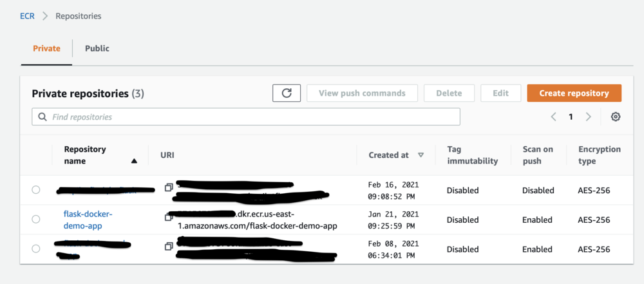Screen dimensions: 644x284
Task: Select the radio button for the last repository
Action: coord(36,249)
